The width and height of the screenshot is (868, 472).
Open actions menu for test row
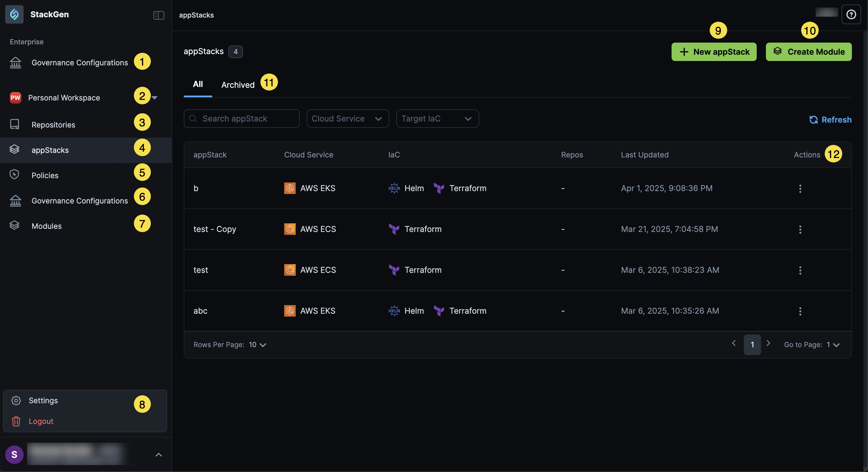(800, 270)
